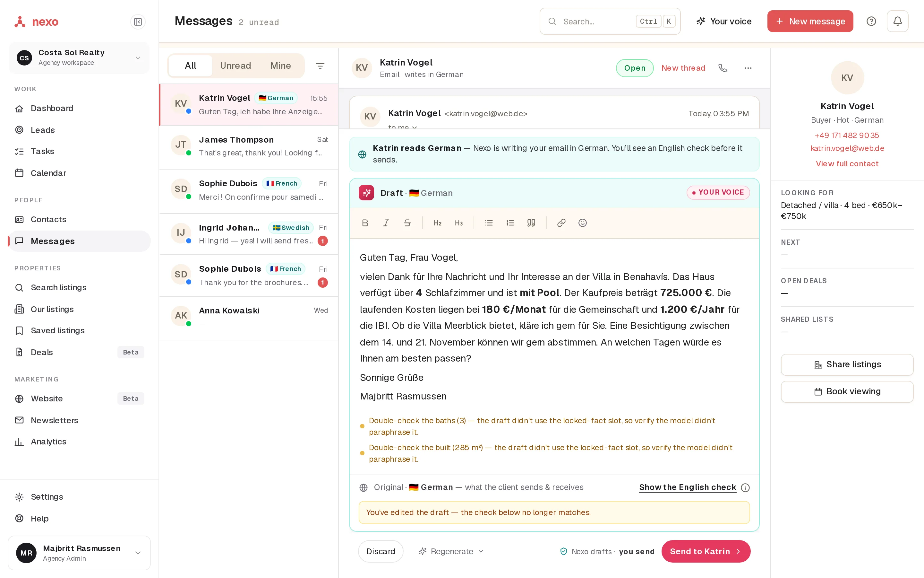Open Your voice settings
Screen dimensions: 924x578
(x=723, y=22)
